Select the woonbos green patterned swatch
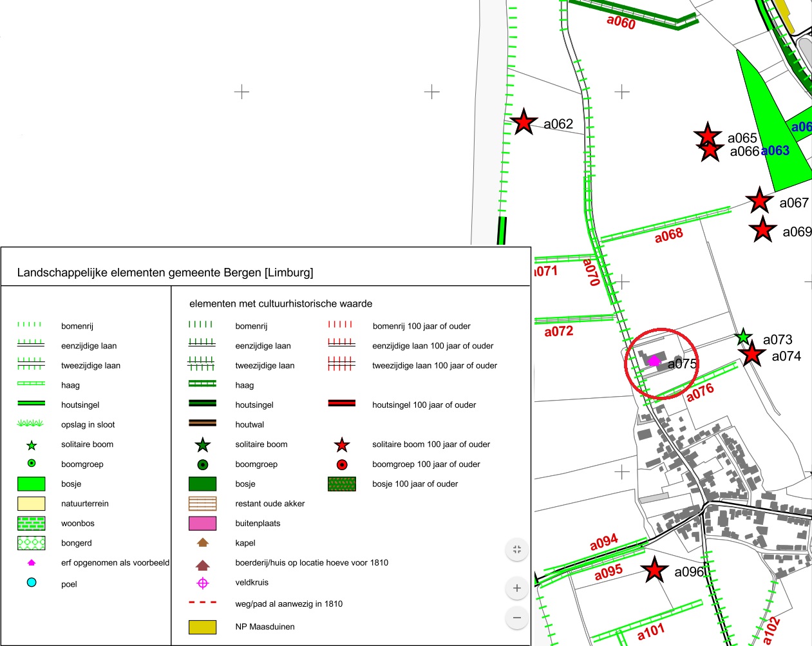Screen dimensions: 812x646 32,523
